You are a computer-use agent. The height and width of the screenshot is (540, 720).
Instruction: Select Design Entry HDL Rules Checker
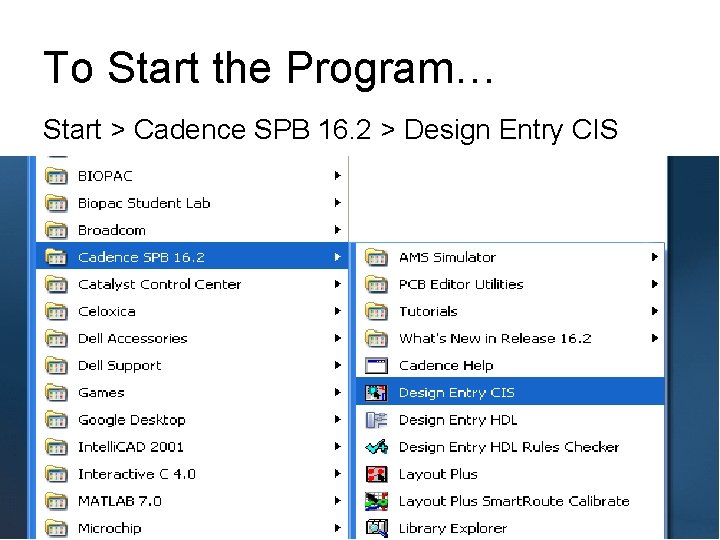pos(510,446)
